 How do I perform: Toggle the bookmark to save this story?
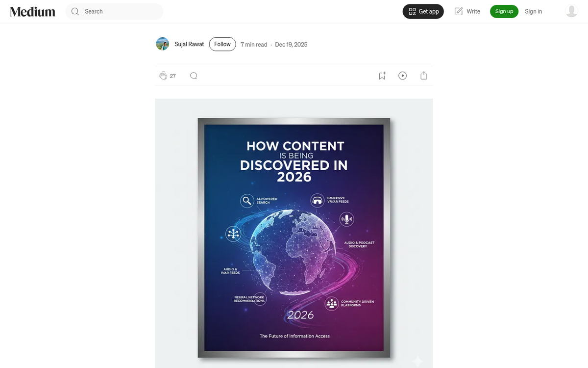(382, 75)
